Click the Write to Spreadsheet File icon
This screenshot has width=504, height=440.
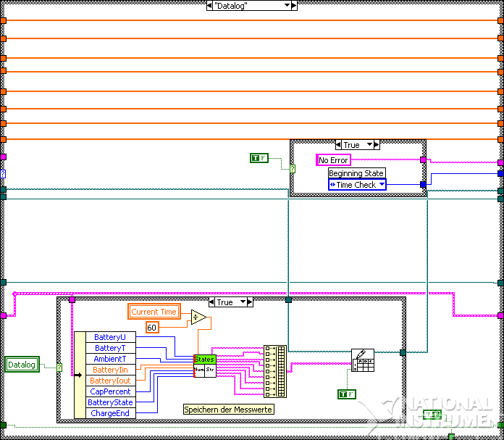(362, 360)
